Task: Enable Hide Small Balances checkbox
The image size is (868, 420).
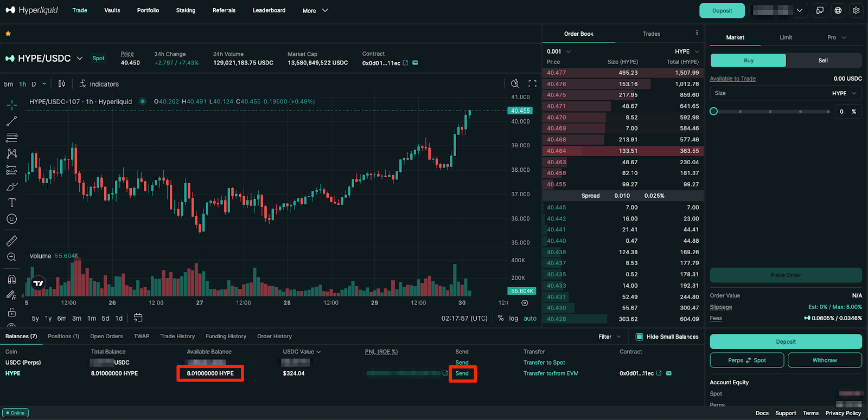Action: pos(639,337)
